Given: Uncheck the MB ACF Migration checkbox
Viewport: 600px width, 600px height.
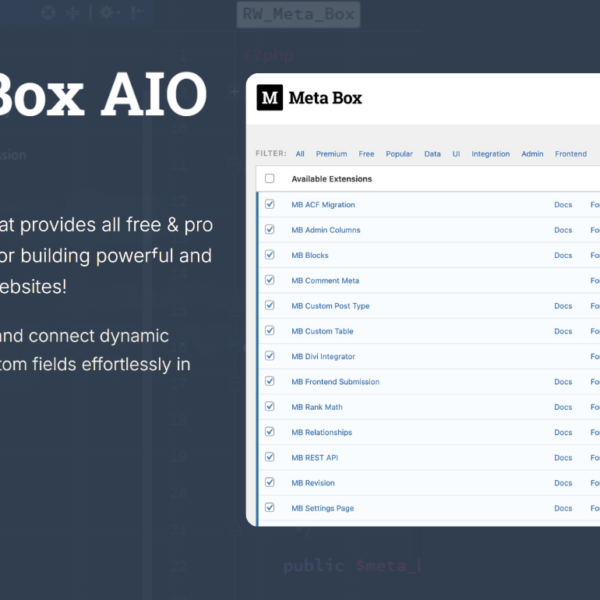Looking at the screenshot, I should [269, 204].
